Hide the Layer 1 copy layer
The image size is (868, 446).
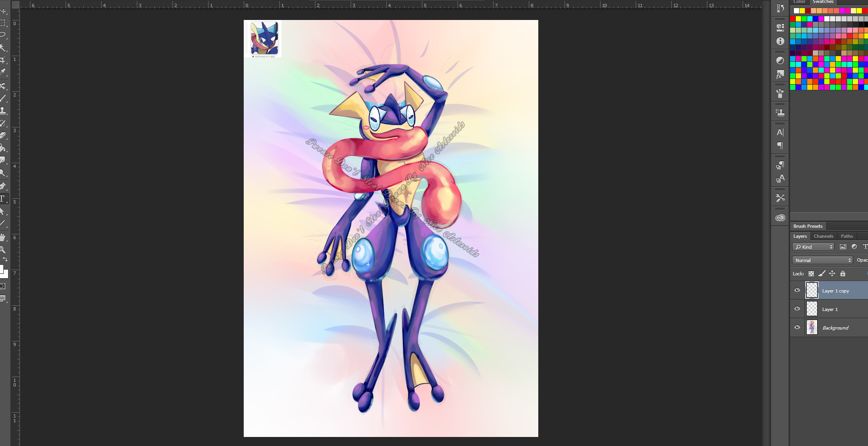coord(797,290)
